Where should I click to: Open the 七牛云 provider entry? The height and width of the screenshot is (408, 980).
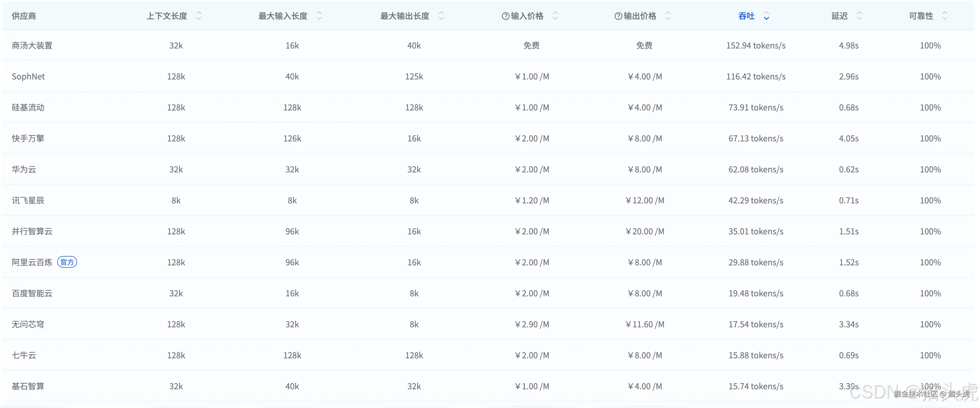(x=24, y=355)
